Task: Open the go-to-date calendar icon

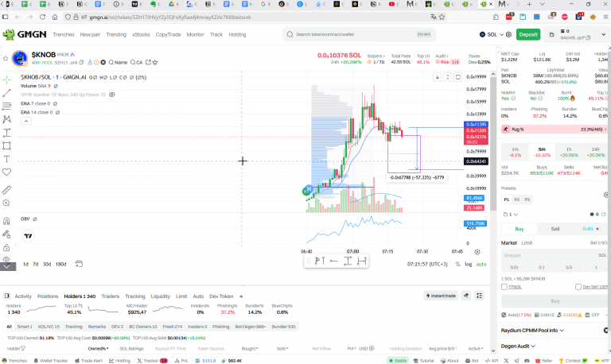Action: 79,264
